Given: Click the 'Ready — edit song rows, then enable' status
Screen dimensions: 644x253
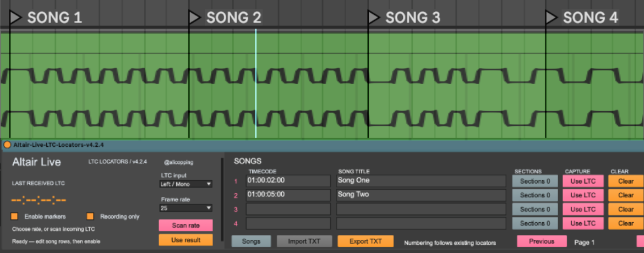Looking at the screenshot, I should tap(56, 241).
